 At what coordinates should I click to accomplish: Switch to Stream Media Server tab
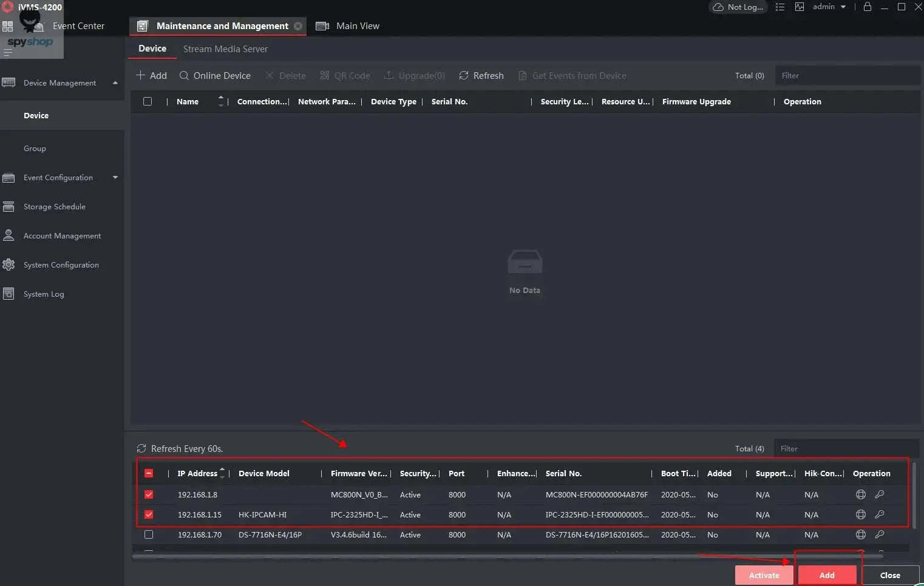point(225,49)
